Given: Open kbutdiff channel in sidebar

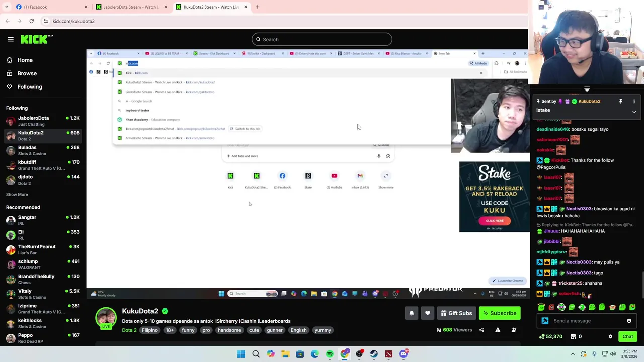Looking at the screenshot, I should coord(43,165).
